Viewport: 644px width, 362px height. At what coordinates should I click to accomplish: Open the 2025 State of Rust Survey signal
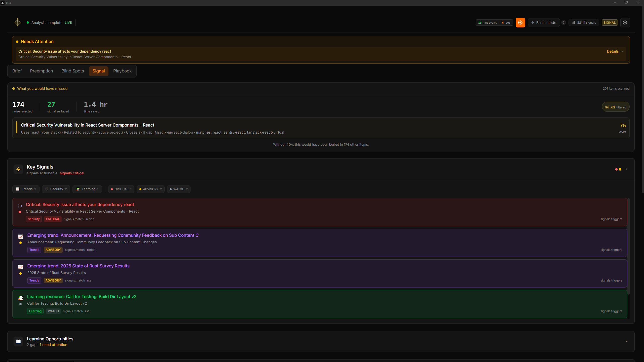click(78, 266)
